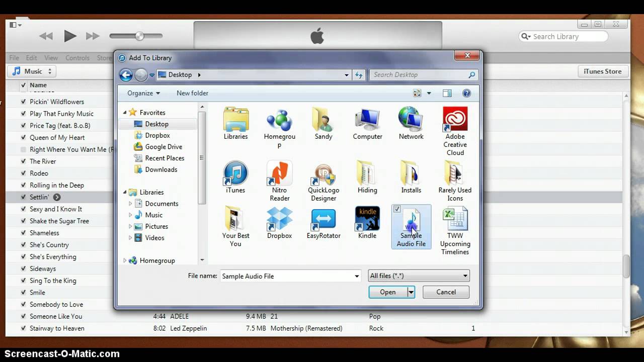Select the QuickLogo Designer shortcut
This screenshot has width=644, height=362.
pos(323,182)
